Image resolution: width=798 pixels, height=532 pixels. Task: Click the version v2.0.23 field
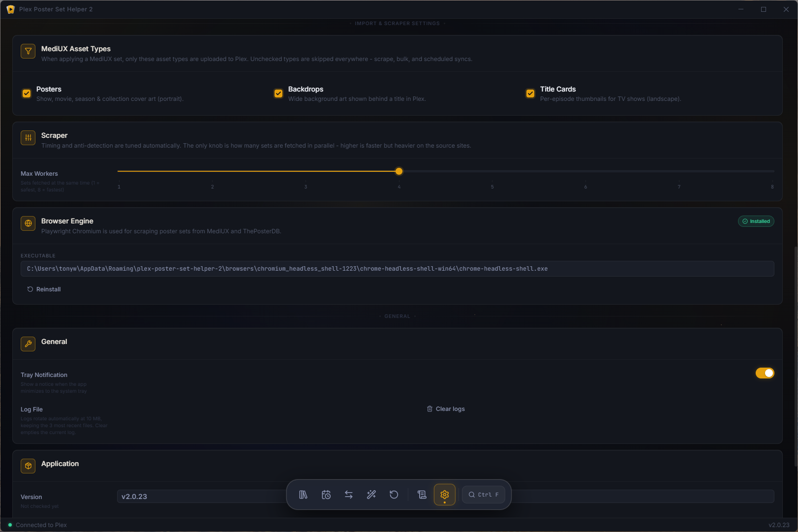click(x=446, y=497)
